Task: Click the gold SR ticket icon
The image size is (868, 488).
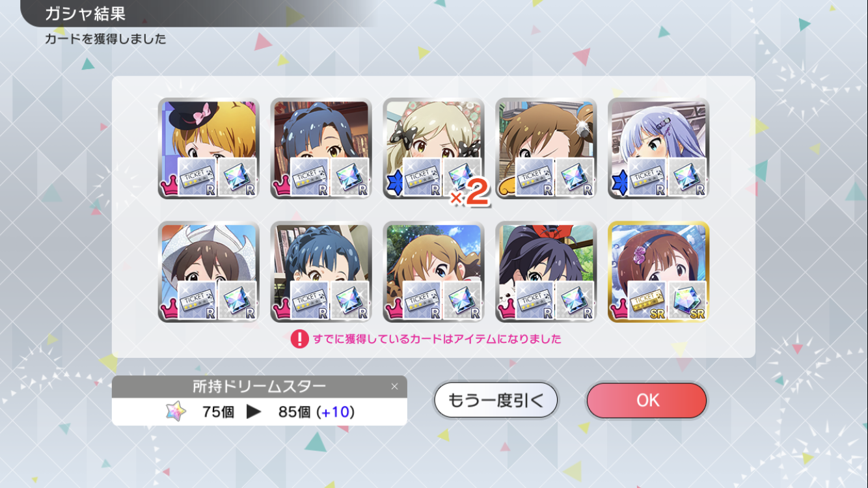Action: click(x=647, y=301)
